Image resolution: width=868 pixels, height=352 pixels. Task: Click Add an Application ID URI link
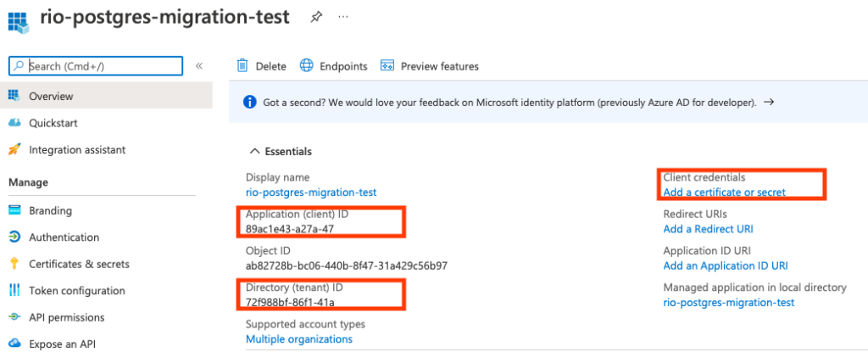pos(726,265)
